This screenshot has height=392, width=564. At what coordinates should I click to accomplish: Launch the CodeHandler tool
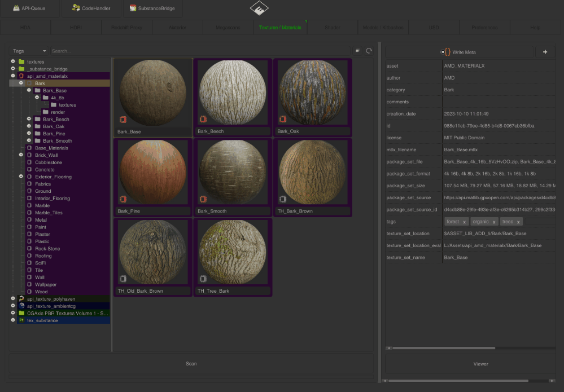pos(90,8)
